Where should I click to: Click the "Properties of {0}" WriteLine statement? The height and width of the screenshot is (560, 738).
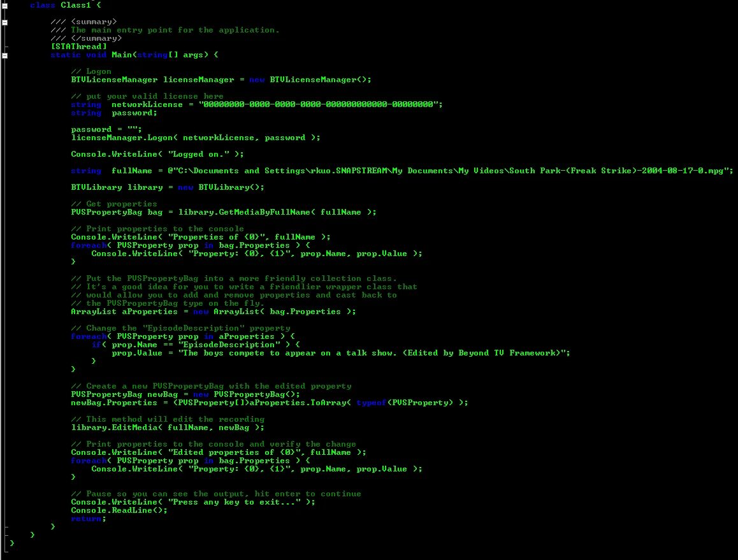click(x=201, y=237)
